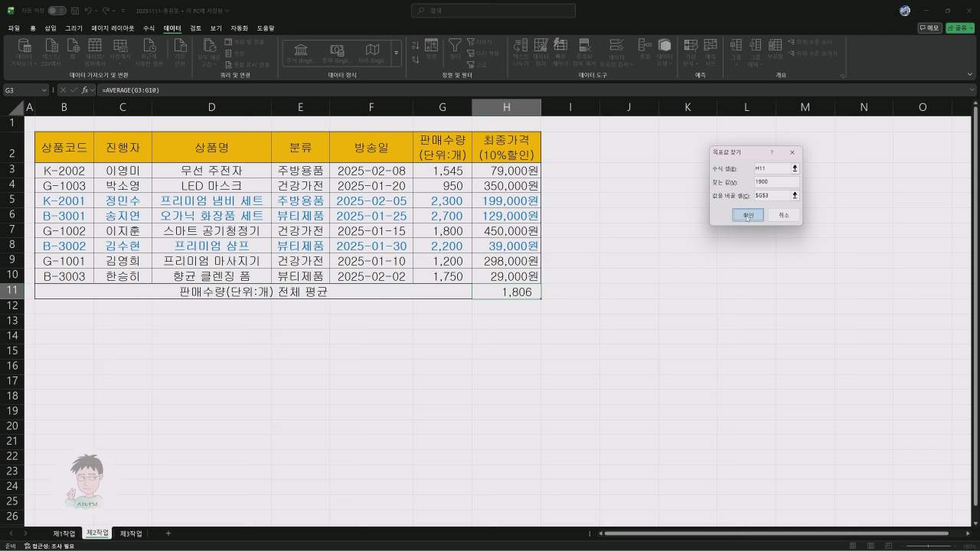Click the Save icon in title bar
This screenshot has width=980, height=551.
74,11
